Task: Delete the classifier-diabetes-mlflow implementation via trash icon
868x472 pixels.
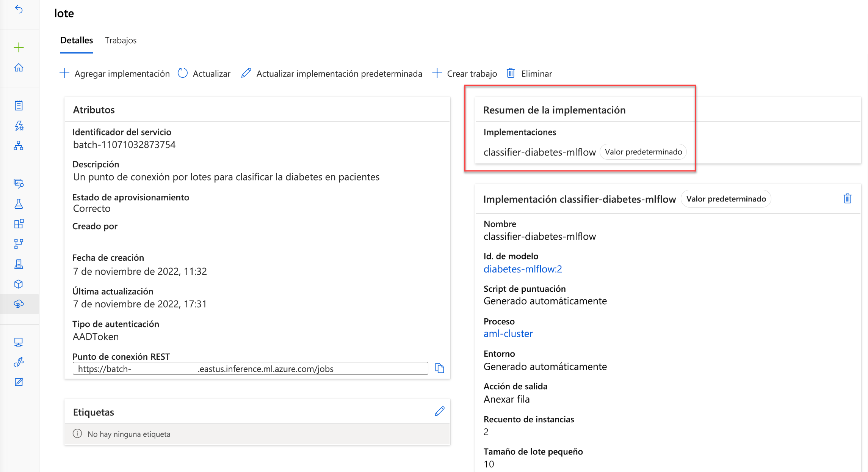Action: point(848,198)
